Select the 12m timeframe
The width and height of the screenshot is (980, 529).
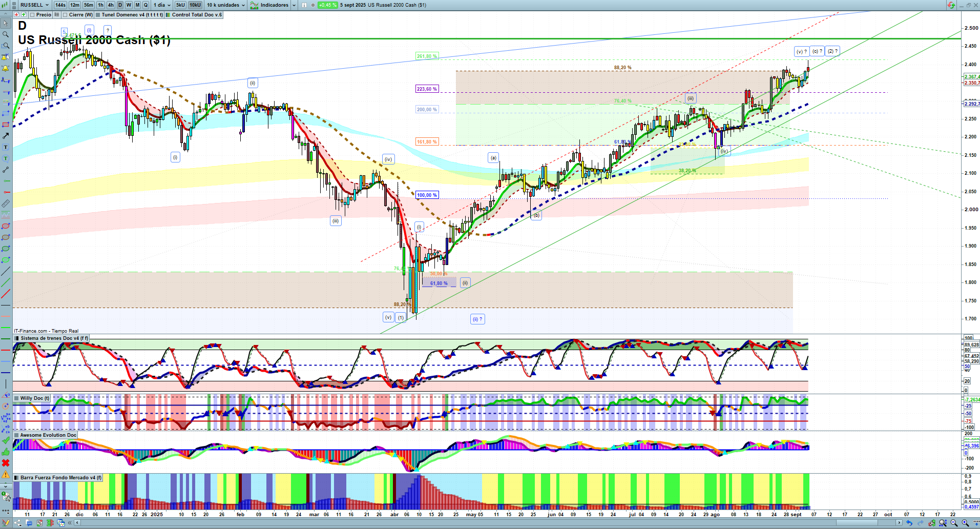75,5
